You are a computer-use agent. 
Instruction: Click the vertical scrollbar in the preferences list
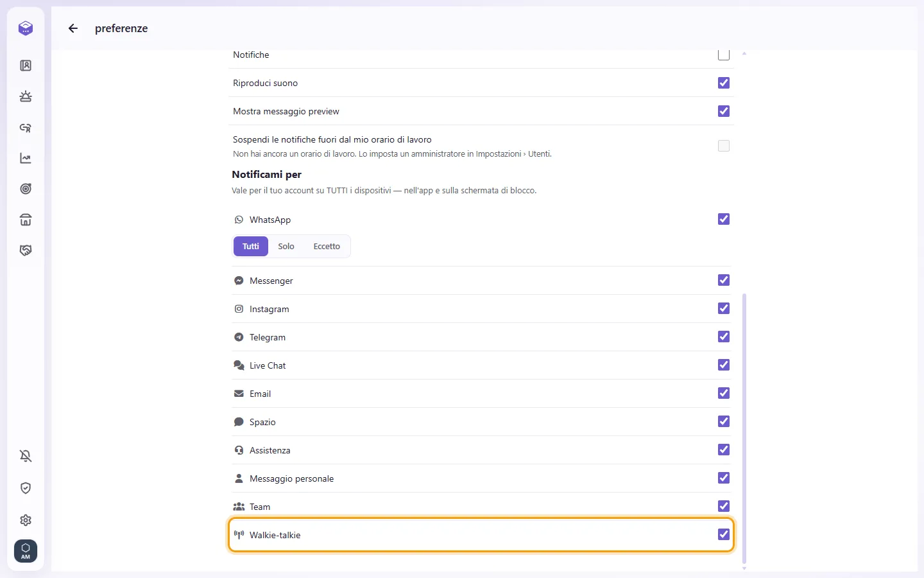[744, 429]
